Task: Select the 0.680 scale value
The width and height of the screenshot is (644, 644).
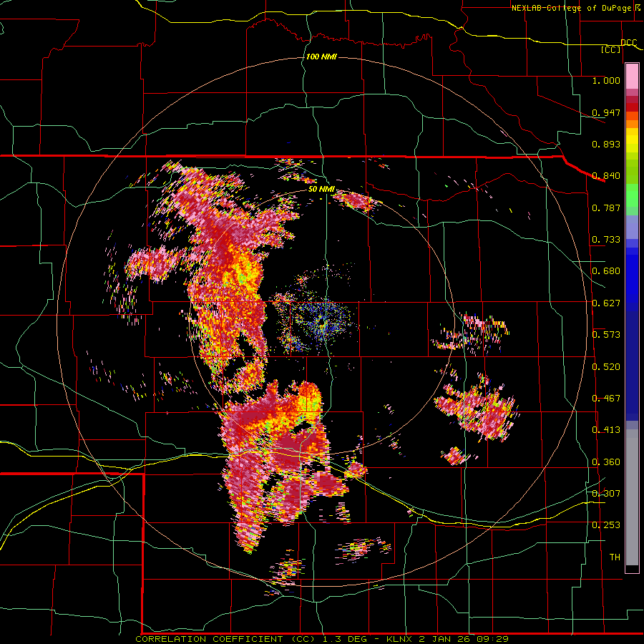Action: click(x=606, y=271)
